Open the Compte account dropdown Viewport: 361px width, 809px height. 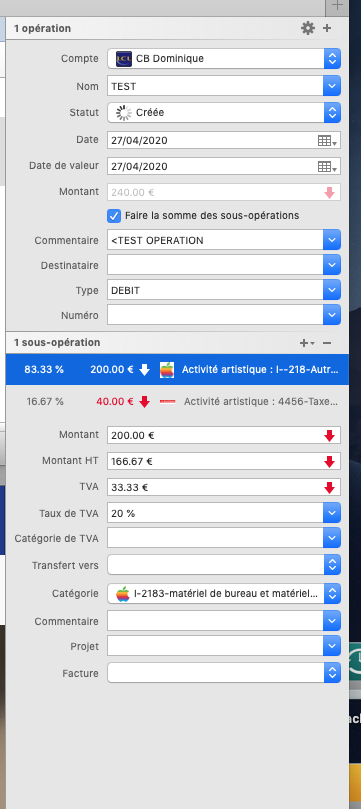333,58
